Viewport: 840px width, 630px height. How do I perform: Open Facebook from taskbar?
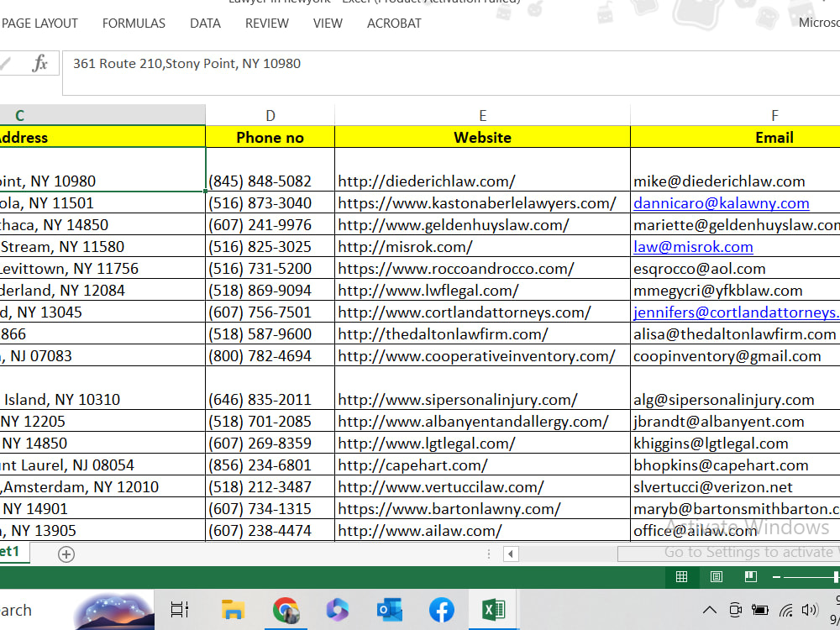tap(442, 610)
